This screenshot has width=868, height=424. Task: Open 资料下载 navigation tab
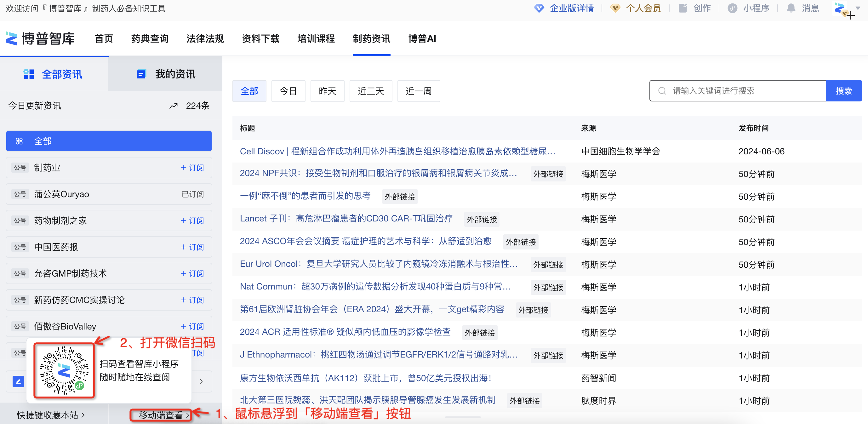261,39
